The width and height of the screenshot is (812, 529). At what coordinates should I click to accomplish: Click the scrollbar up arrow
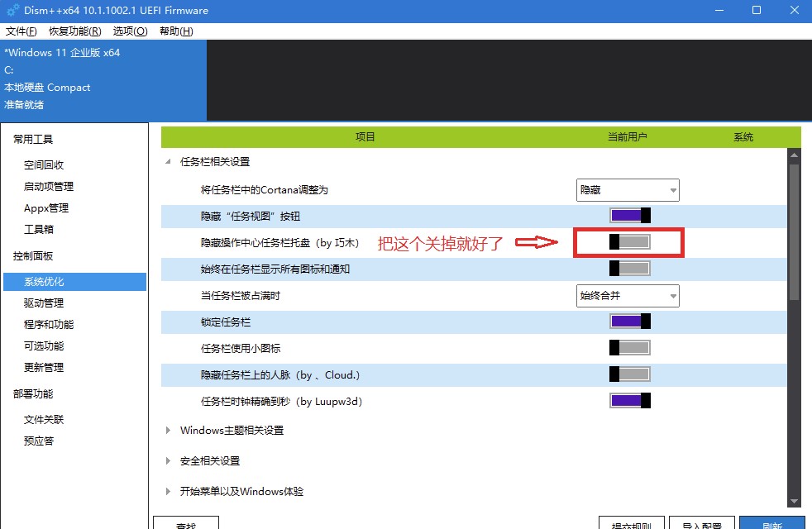click(x=794, y=155)
